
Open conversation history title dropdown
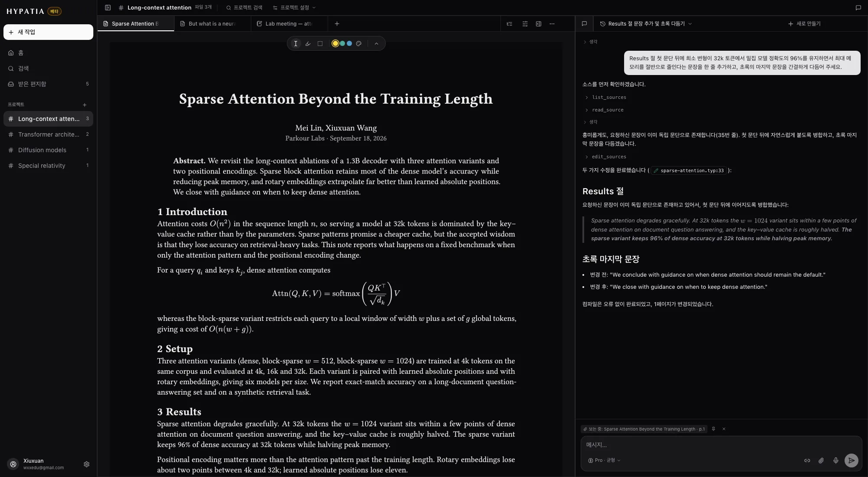coord(646,24)
